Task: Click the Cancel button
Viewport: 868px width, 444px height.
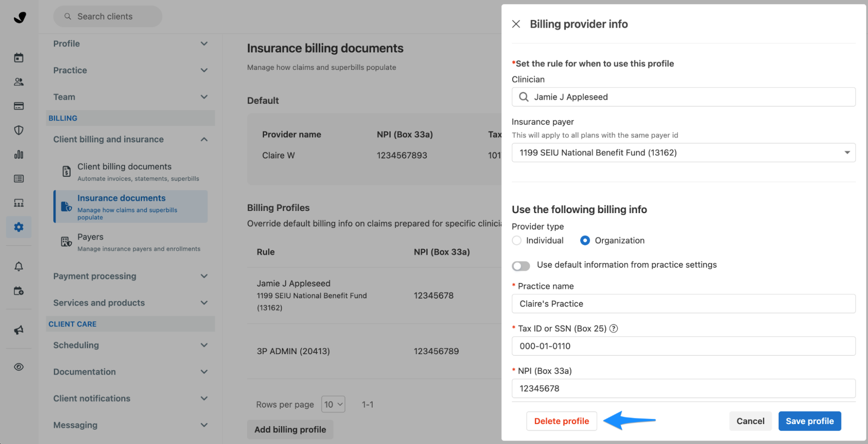Action: coord(750,421)
